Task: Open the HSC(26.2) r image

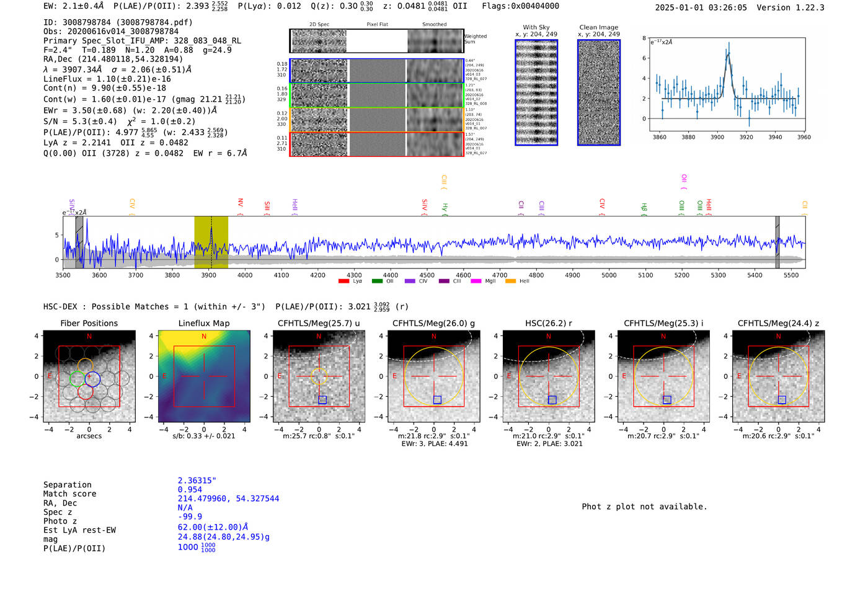Action: tap(549, 376)
